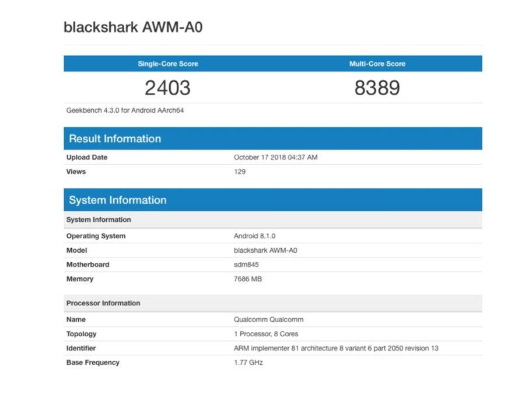Click the topology value 1 Processor, 8 Cores
The height and width of the screenshot is (393, 532).
coord(266,334)
